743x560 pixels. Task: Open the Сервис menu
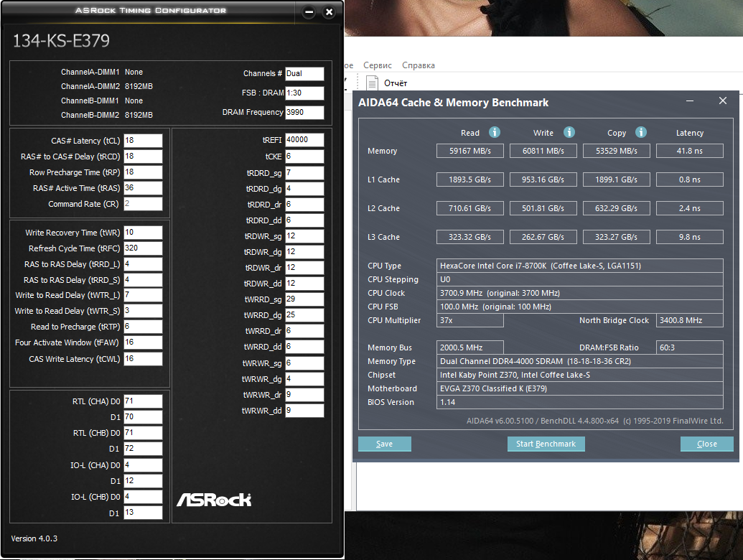377,65
